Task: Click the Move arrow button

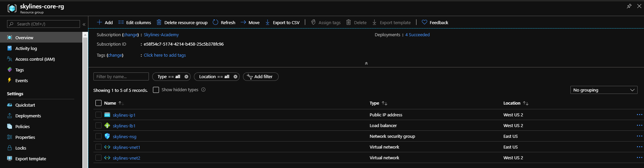Action: click(250, 22)
